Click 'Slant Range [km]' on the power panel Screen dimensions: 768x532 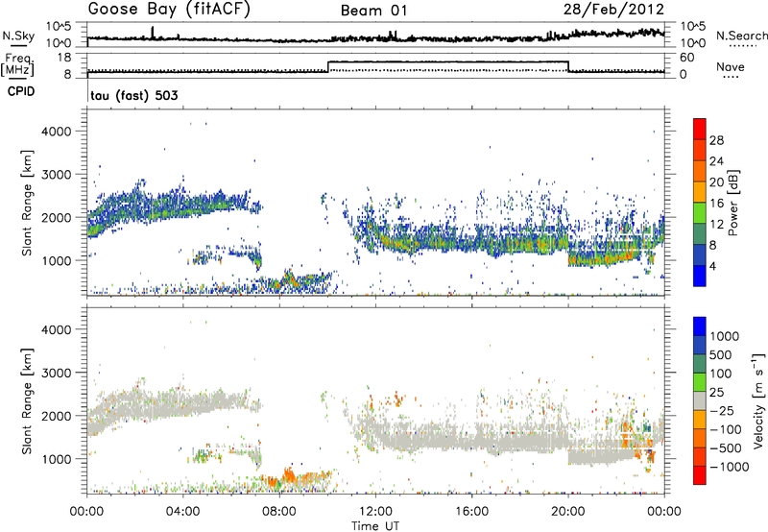pyautogui.click(x=27, y=203)
